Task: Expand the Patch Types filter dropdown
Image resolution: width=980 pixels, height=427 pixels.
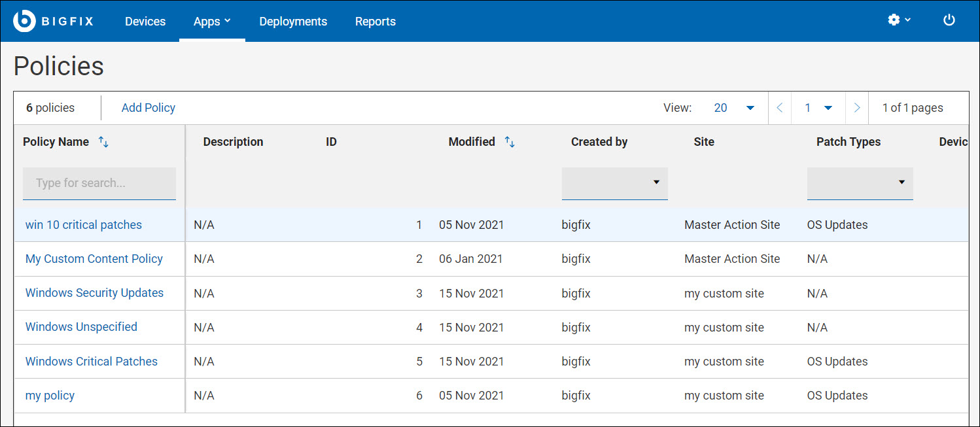Action: [860, 183]
